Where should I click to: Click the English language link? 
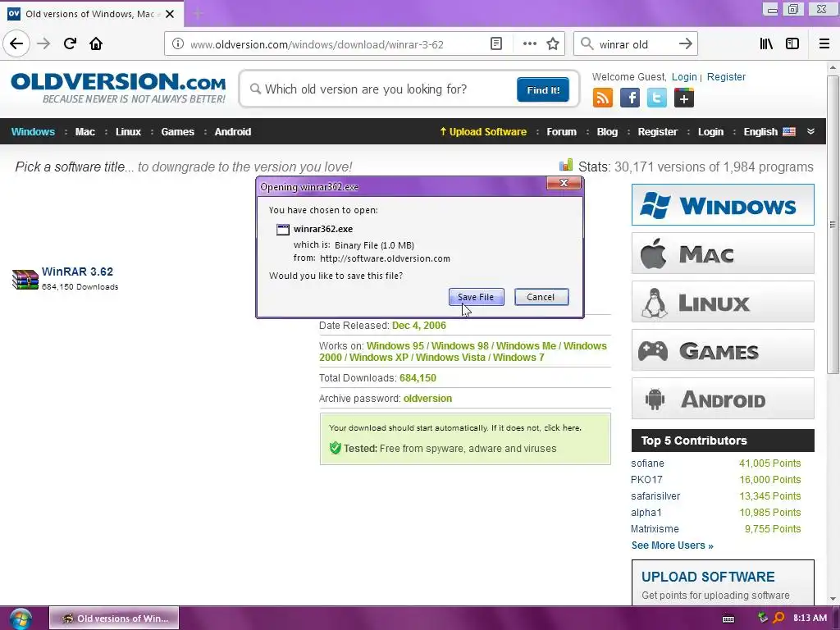tap(760, 132)
